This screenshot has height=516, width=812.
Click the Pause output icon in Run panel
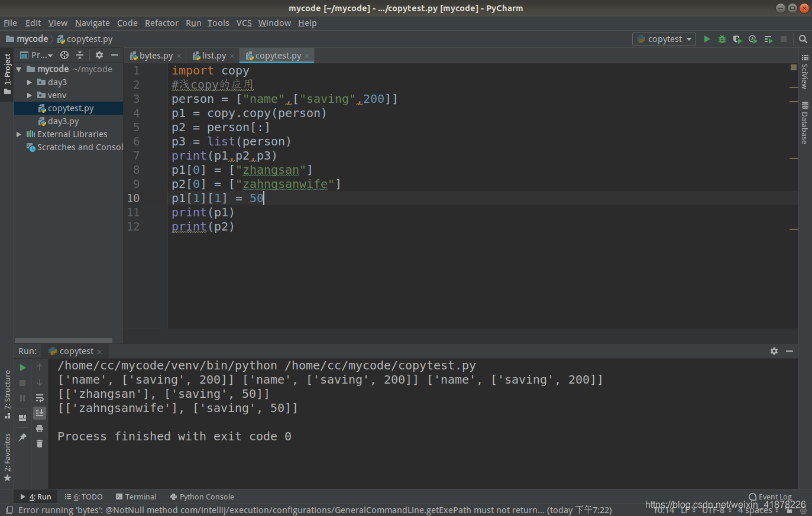[x=22, y=398]
